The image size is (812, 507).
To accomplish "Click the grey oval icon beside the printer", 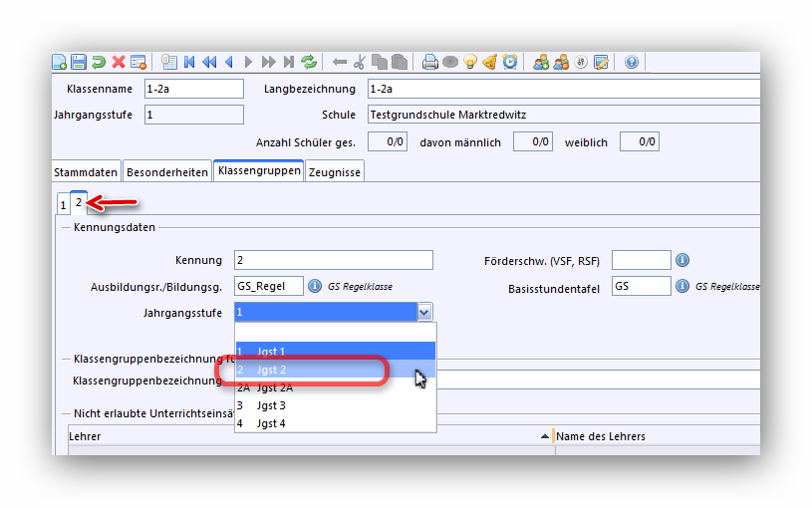I will [x=450, y=62].
